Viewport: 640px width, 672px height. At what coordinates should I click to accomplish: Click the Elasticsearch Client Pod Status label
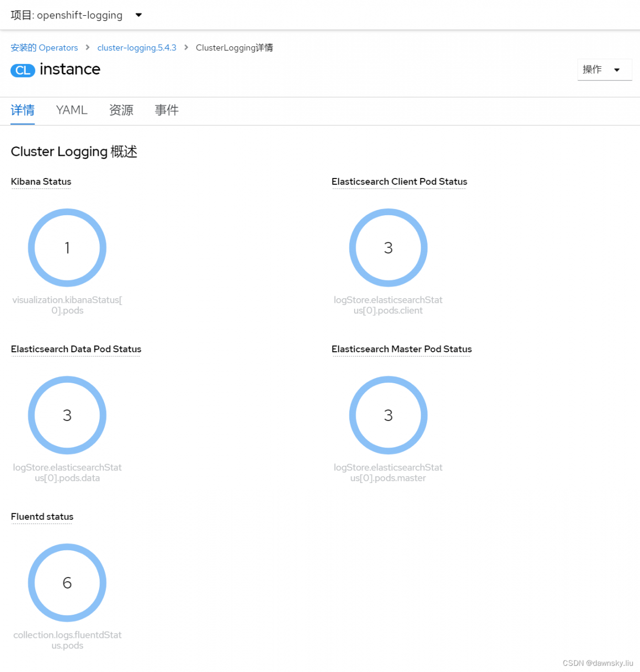[x=399, y=182]
